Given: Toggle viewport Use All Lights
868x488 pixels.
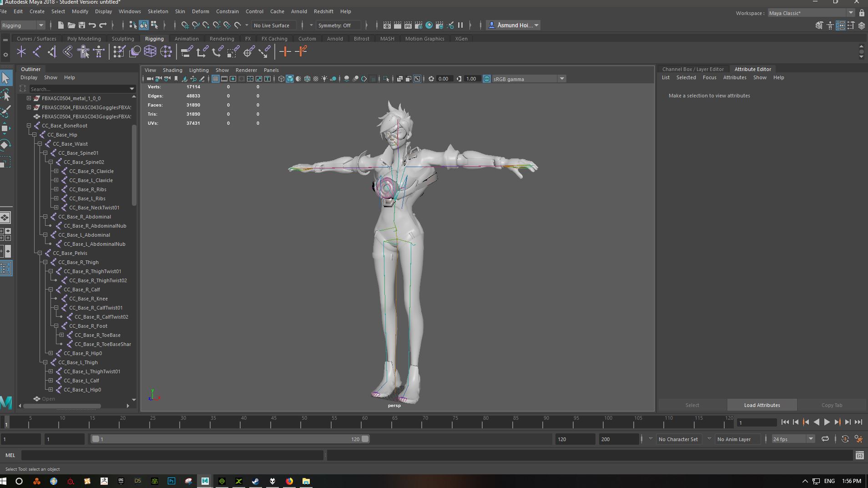Looking at the screenshot, I should coord(324,79).
